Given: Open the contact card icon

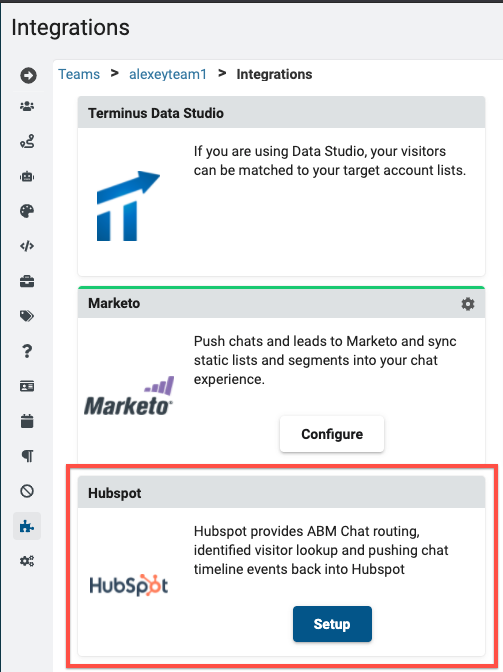Looking at the screenshot, I should 27,387.
